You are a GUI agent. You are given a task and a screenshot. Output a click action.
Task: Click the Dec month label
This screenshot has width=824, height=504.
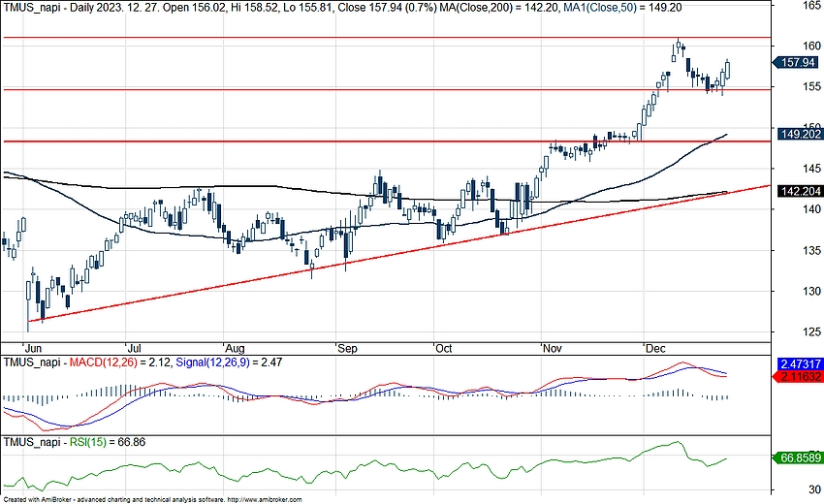[x=655, y=348]
